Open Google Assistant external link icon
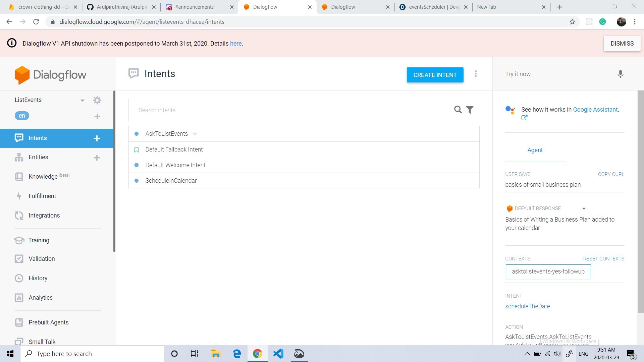 tap(524, 118)
